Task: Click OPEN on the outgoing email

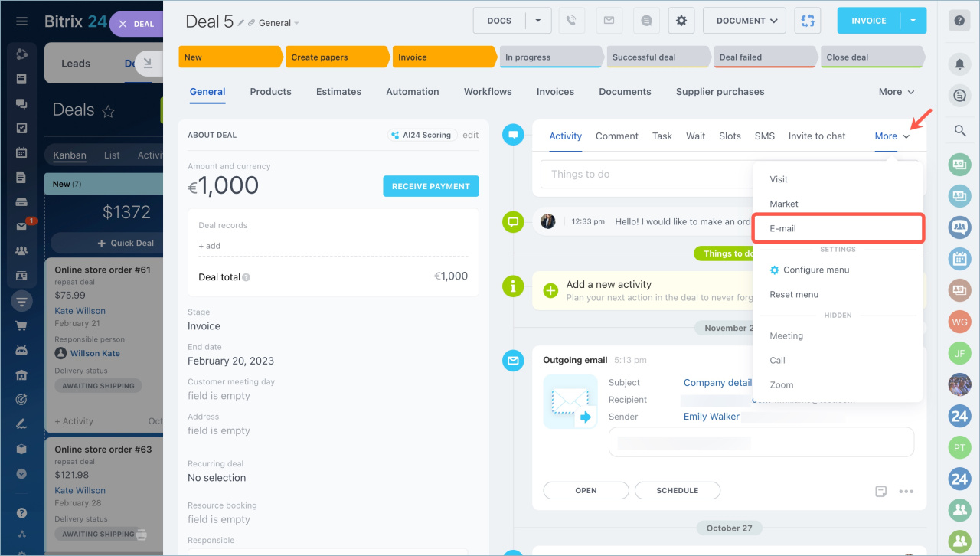Action: click(586, 490)
